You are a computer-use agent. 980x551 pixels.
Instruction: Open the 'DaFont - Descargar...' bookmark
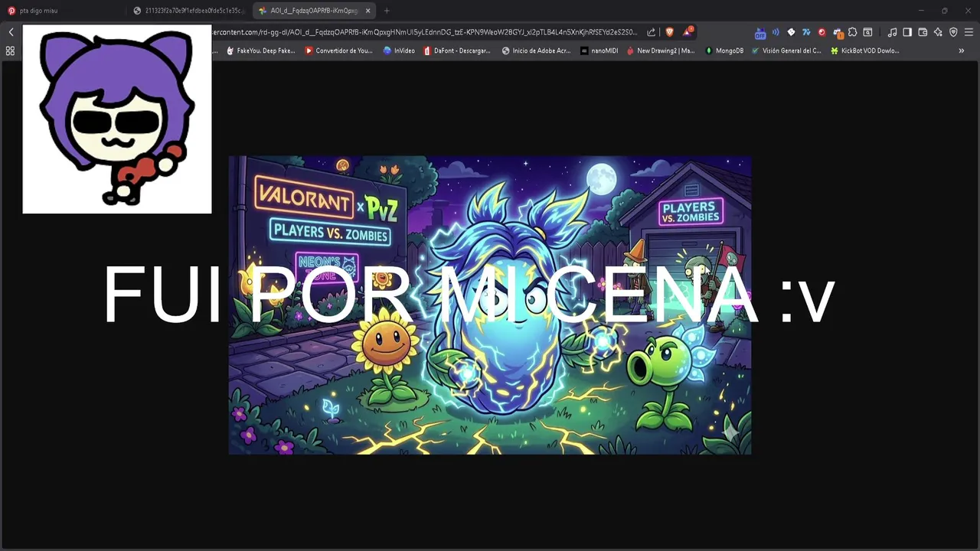pyautogui.click(x=457, y=51)
